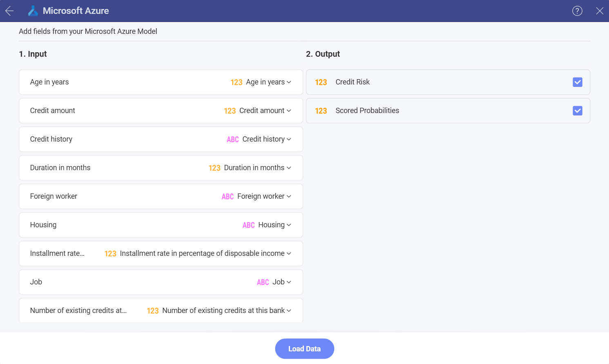Click the ABC type icon for Credit history
This screenshot has width=609, height=364.
coord(233,140)
